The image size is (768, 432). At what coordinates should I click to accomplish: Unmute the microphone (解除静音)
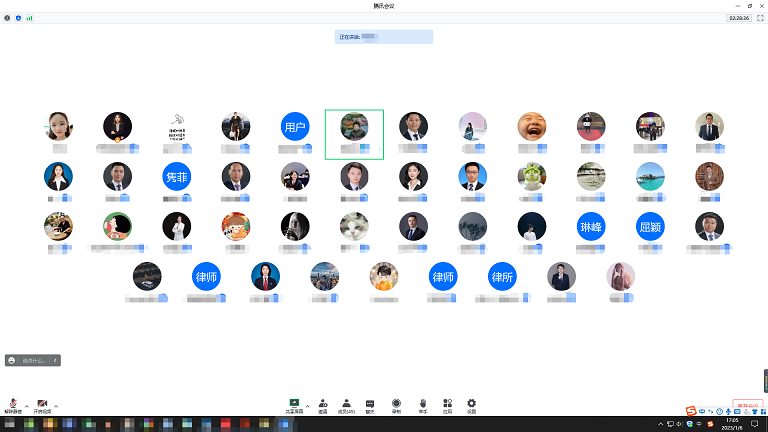[x=13, y=404]
